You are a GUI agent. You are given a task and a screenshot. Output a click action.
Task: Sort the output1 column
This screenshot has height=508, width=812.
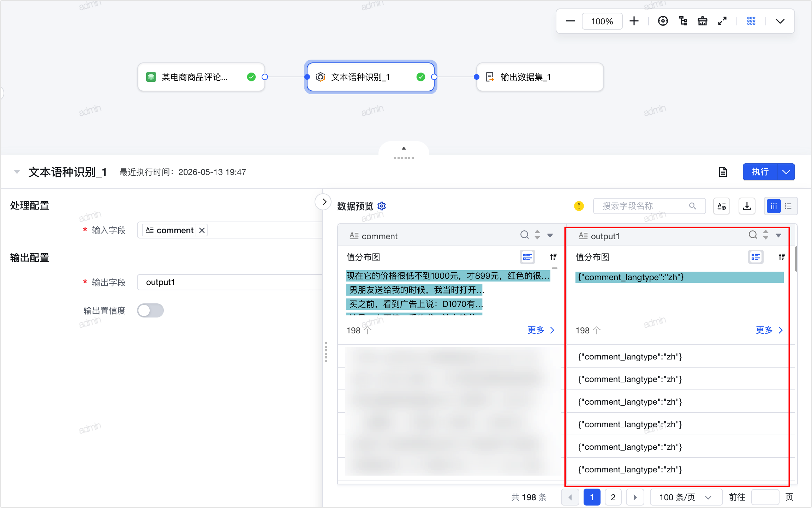click(766, 235)
